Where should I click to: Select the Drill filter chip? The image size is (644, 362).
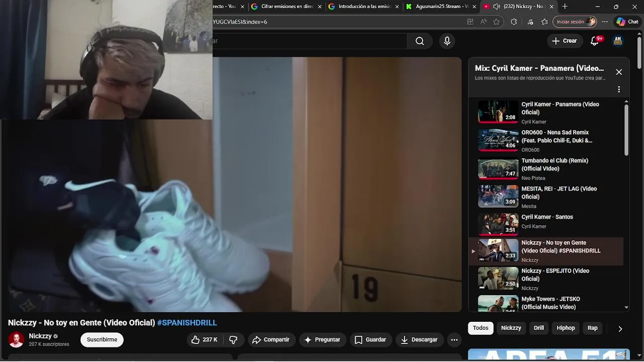point(539,328)
